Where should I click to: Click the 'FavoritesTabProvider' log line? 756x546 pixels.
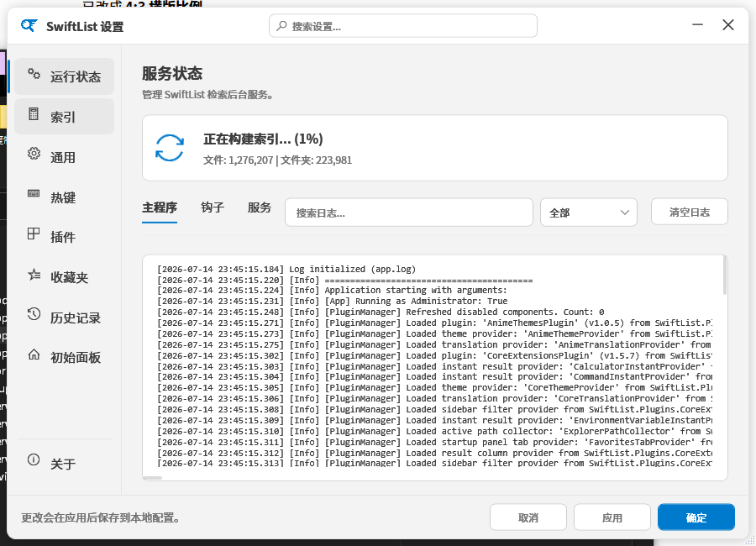pyautogui.click(x=434, y=443)
